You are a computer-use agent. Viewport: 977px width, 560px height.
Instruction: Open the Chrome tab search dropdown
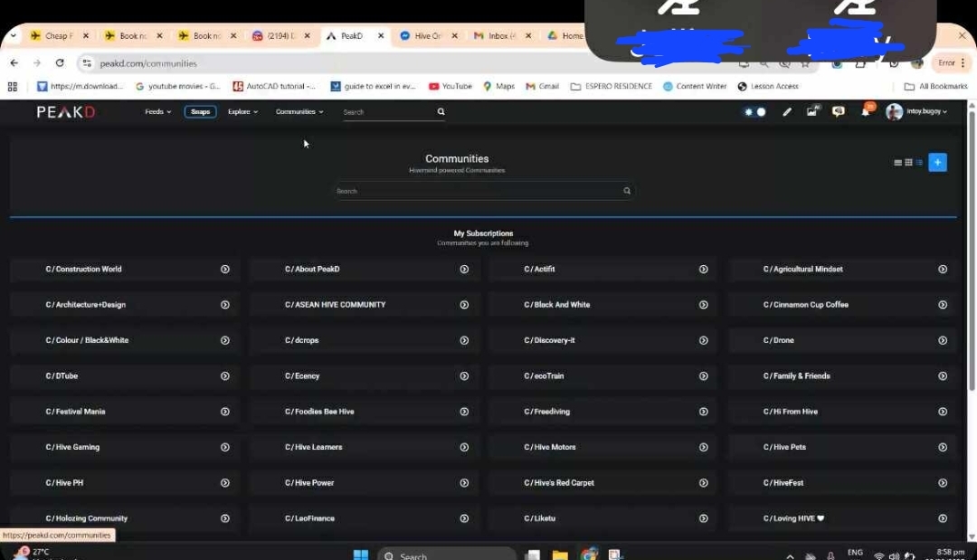point(13,35)
